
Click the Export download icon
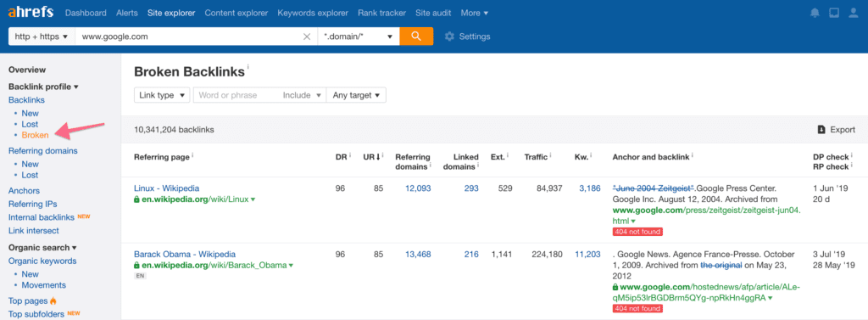click(x=822, y=130)
